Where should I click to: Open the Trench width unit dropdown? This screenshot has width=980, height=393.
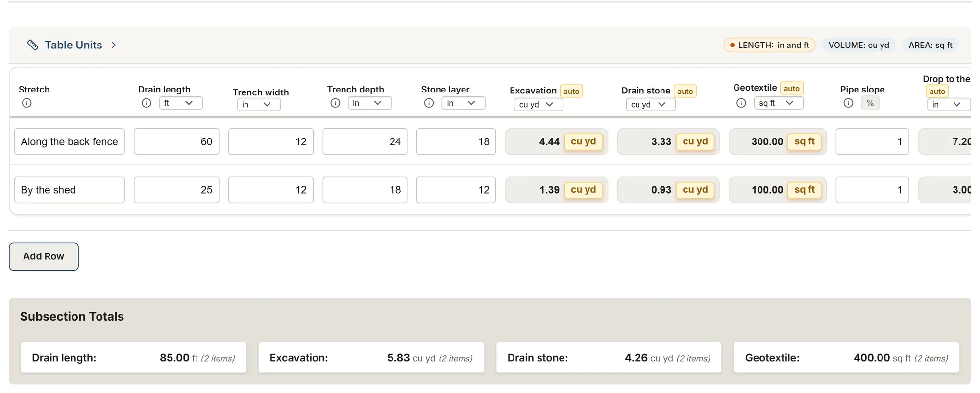(x=259, y=104)
